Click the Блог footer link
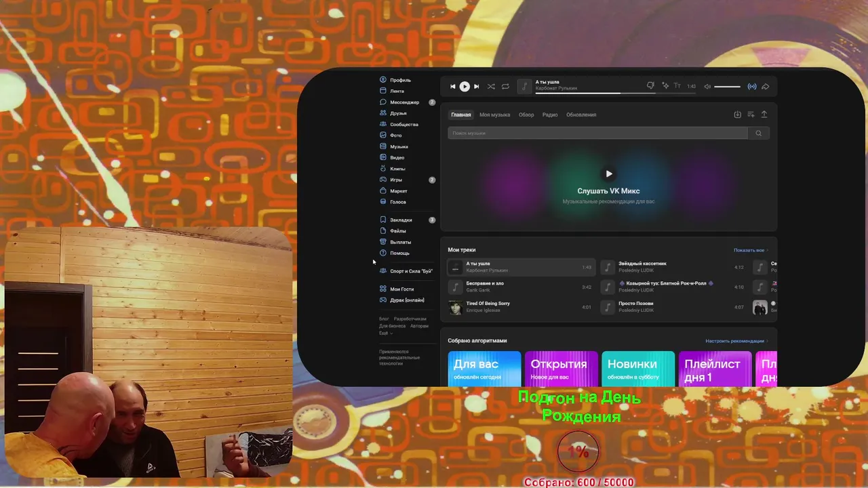The image size is (868, 488). point(384,319)
